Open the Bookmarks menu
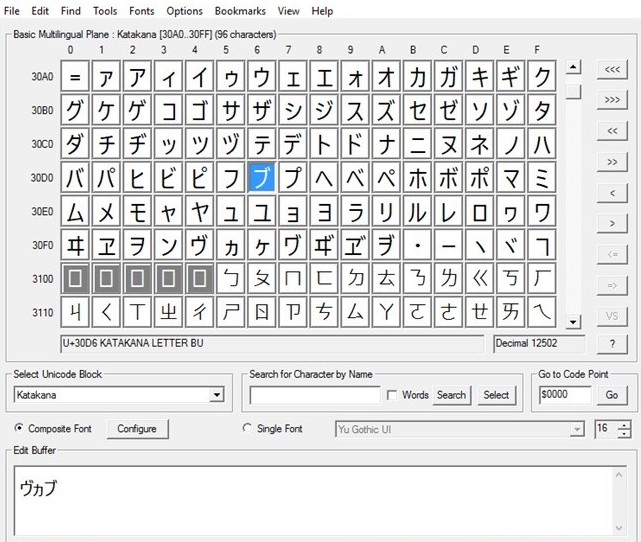Screen dimensions: 641x542 click(x=239, y=11)
